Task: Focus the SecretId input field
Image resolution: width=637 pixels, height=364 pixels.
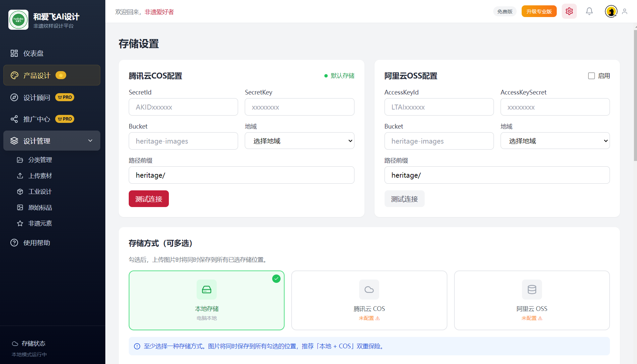Action: point(183,107)
